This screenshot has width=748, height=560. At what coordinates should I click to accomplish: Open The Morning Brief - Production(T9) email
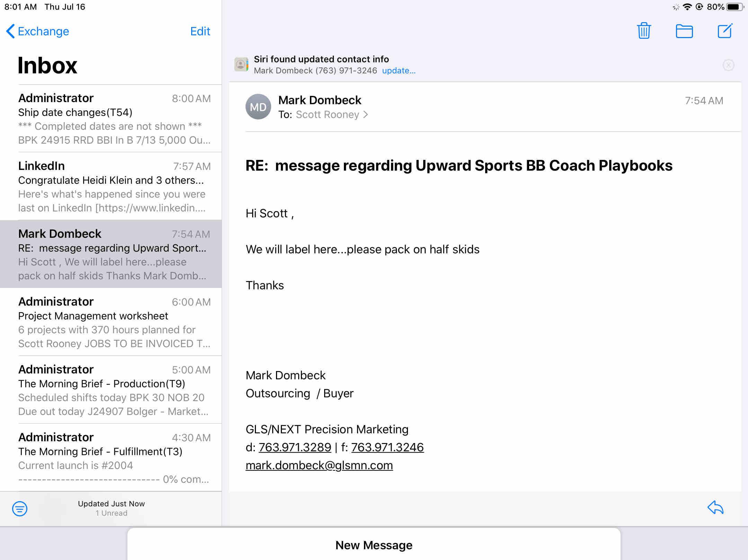(x=114, y=390)
